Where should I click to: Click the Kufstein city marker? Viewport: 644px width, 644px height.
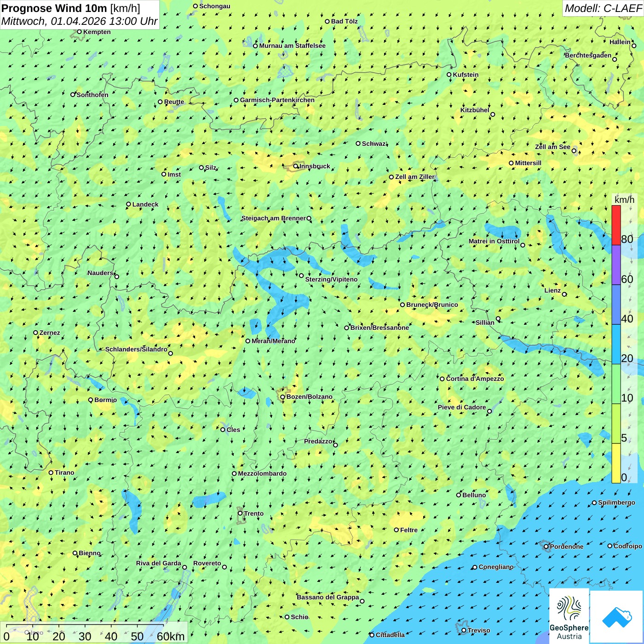pos(449,75)
